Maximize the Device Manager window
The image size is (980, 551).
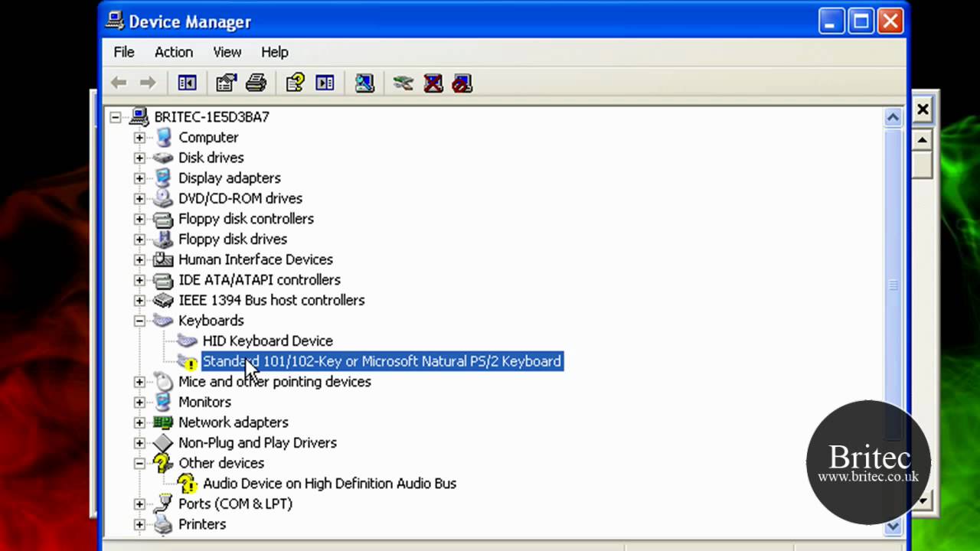861,21
